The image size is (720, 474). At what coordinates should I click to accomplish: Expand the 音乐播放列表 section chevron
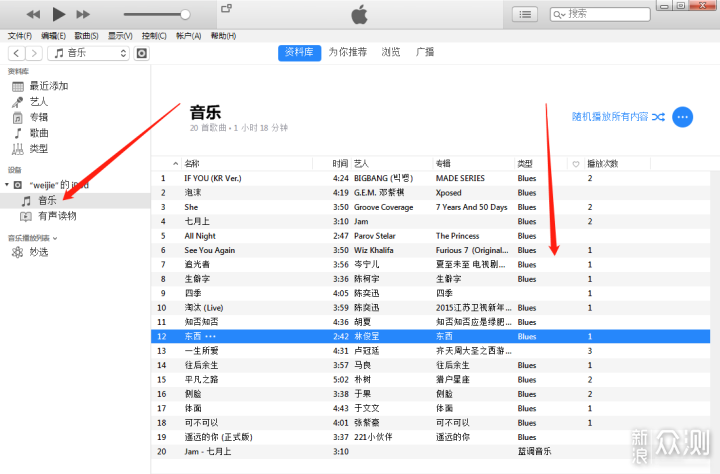tap(55, 238)
